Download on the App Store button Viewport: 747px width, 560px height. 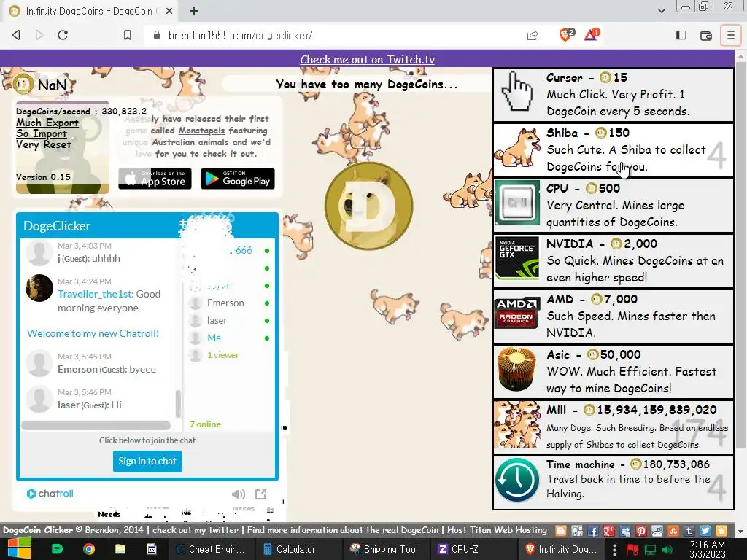(155, 179)
